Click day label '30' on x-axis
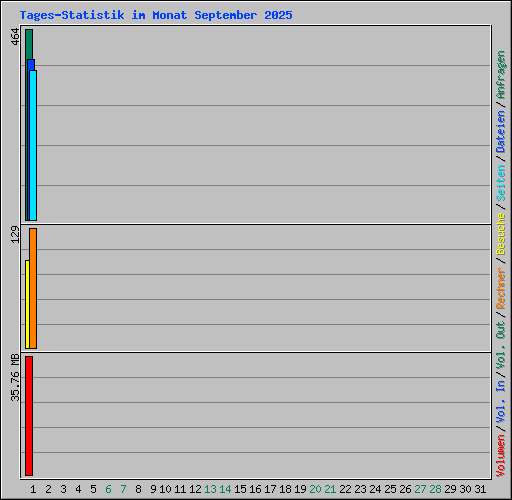The width and height of the screenshot is (512, 500). coord(465,489)
